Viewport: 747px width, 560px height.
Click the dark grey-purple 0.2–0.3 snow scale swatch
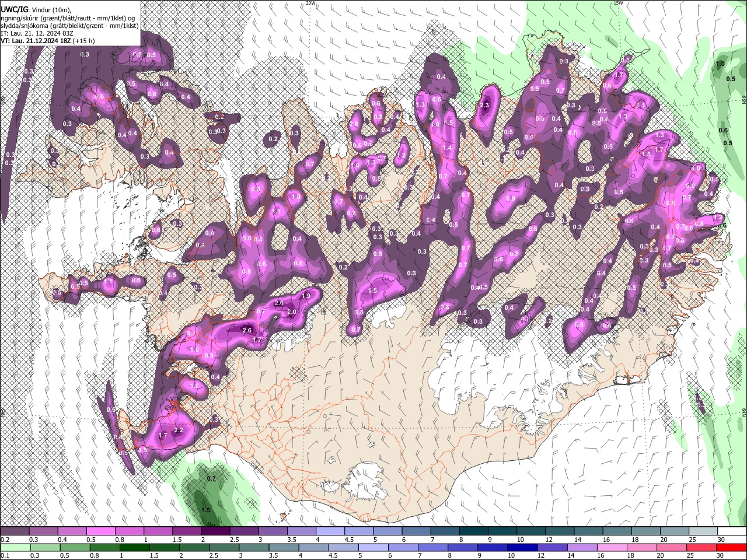(15, 531)
